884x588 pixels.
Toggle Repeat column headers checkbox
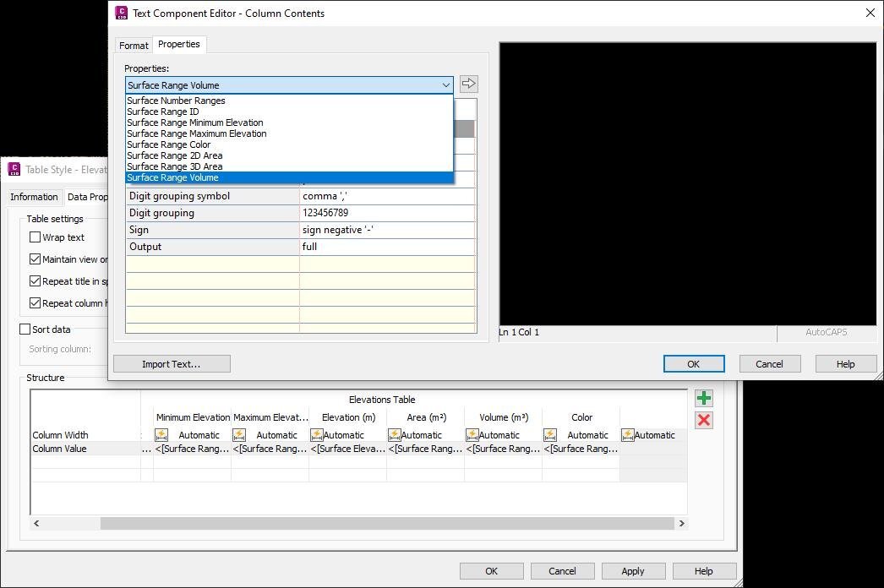tap(35, 302)
